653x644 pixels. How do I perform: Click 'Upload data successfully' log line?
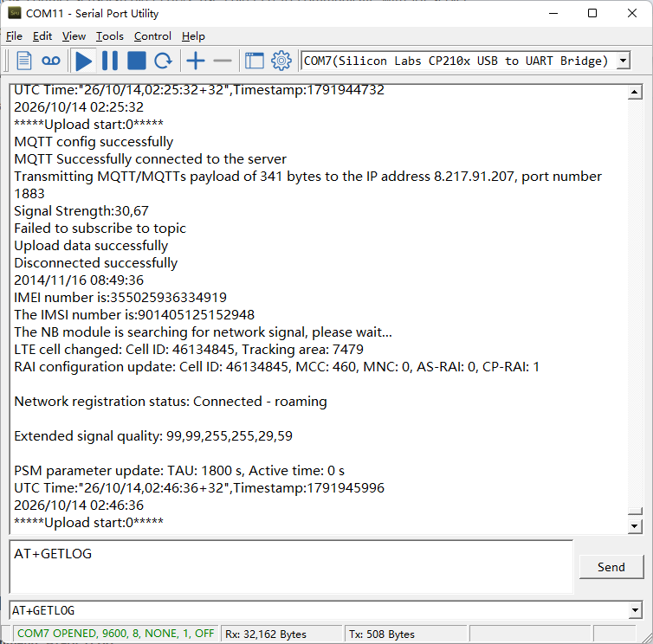tap(91, 245)
